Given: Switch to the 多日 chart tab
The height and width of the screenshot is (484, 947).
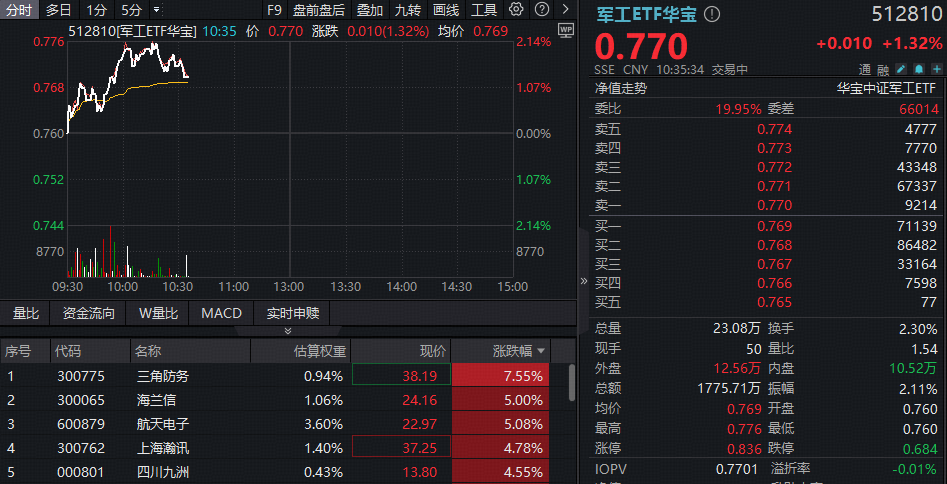Looking at the screenshot, I should click(59, 10).
